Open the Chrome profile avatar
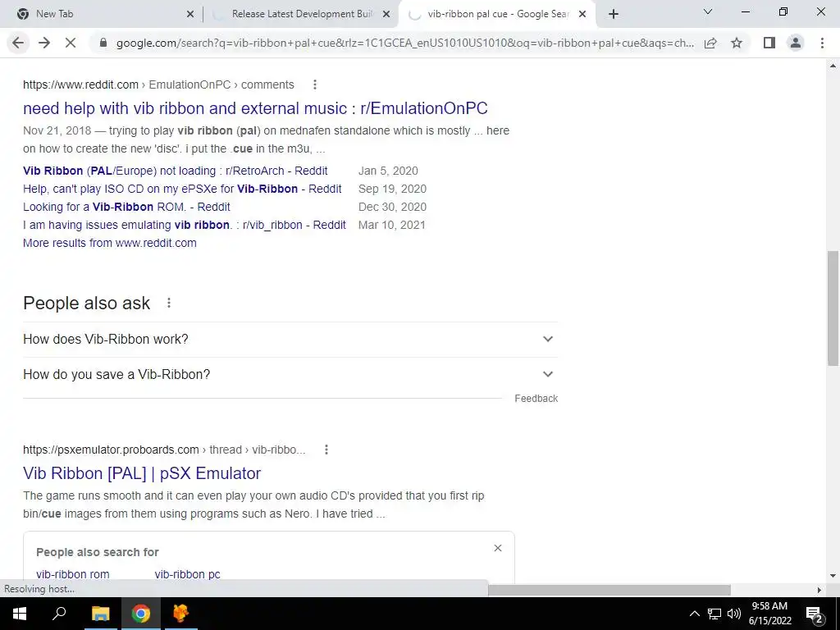This screenshot has height=630, width=840. click(796, 43)
